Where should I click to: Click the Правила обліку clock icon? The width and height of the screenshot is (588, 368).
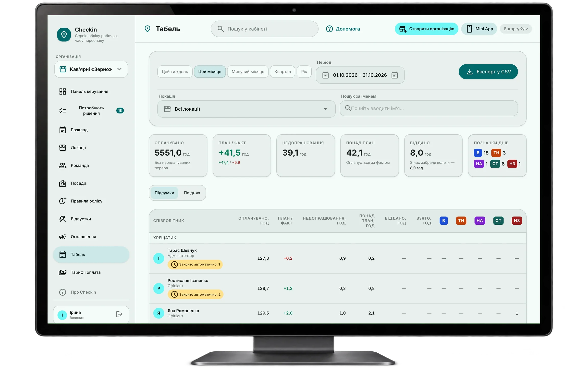[63, 201]
